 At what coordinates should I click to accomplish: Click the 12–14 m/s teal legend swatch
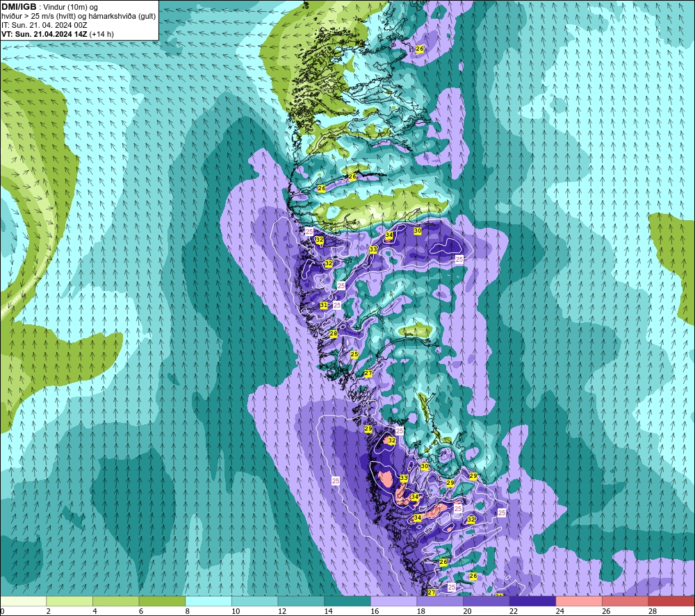pyautogui.click(x=301, y=601)
